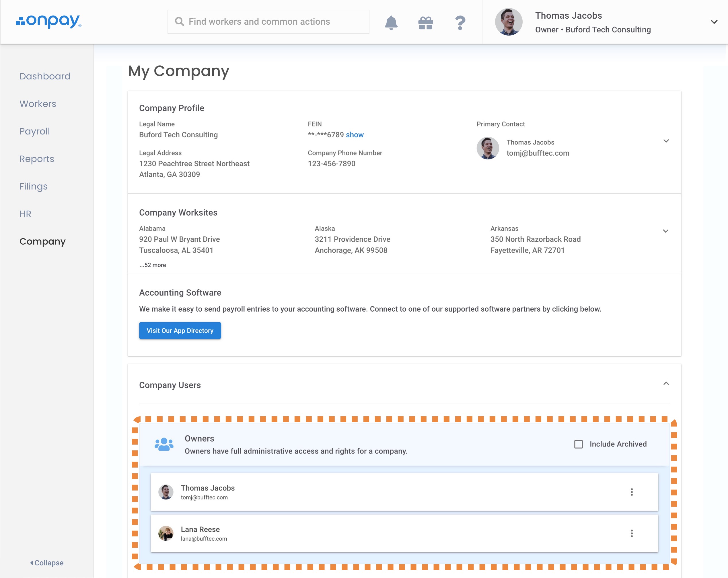Screen dimensions: 728x578
Task: Click primary contact email tomj@bufftec.com
Action: [538, 153]
